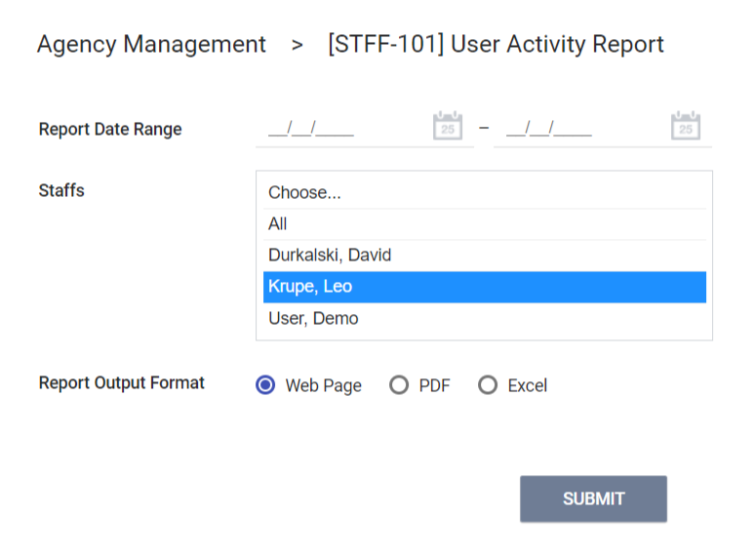Click the breadcrumb '>' separator arrow
This screenshot has height=555, width=756.
(297, 45)
